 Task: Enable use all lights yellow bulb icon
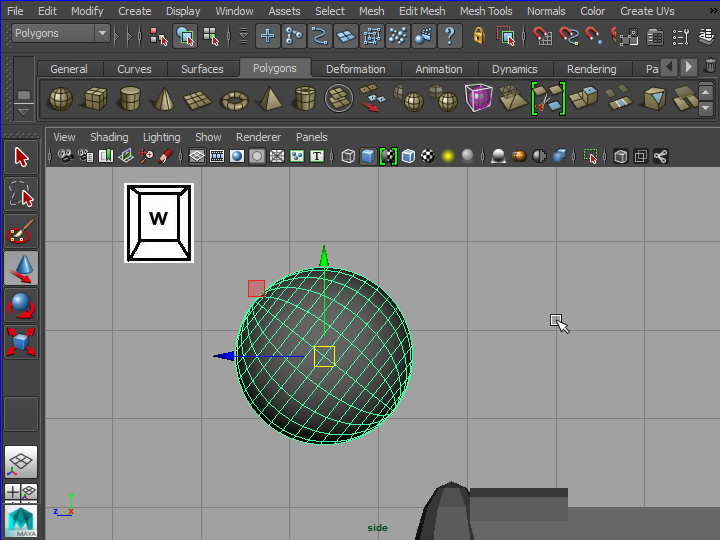pyautogui.click(x=448, y=157)
